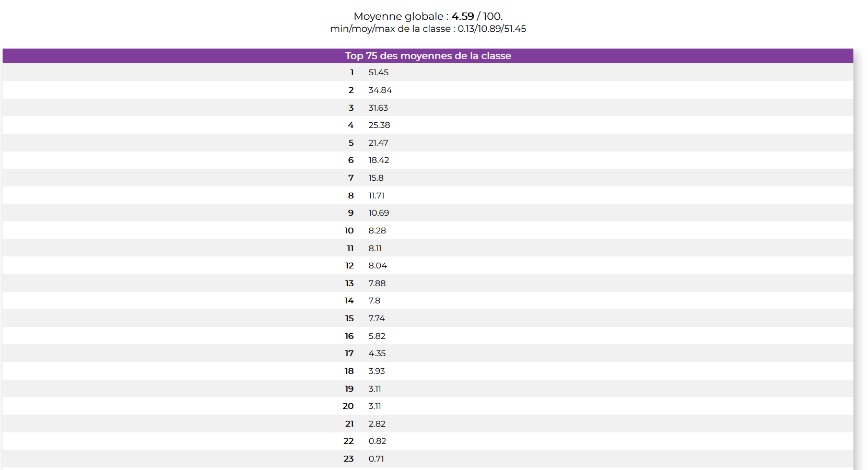Select the 10.69 score in row 9
This screenshot has width=868, height=470.
[x=379, y=213]
